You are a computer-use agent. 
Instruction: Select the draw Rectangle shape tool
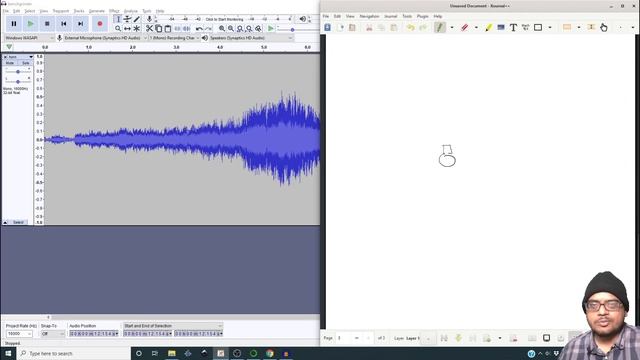pos(538,27)
